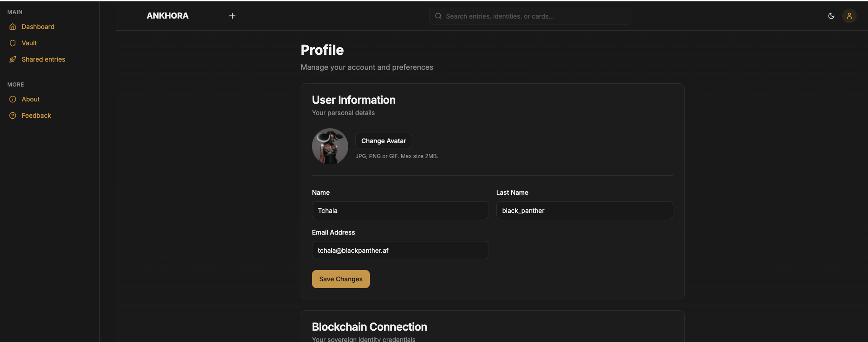The width and height of the screenshot is (868, 342).
Task: Open Dashboard from the sidebar
Action: (38, 27)
